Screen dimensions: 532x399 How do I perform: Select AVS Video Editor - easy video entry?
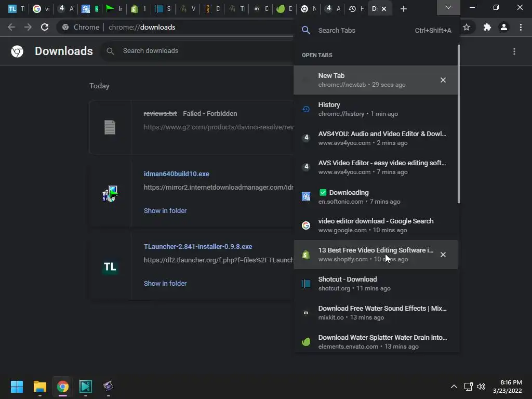375,167
